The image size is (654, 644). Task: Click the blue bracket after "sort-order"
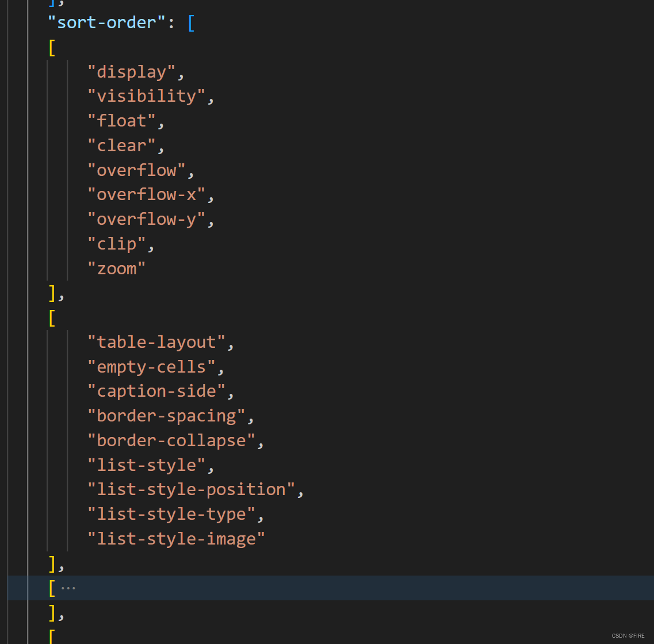191,22
